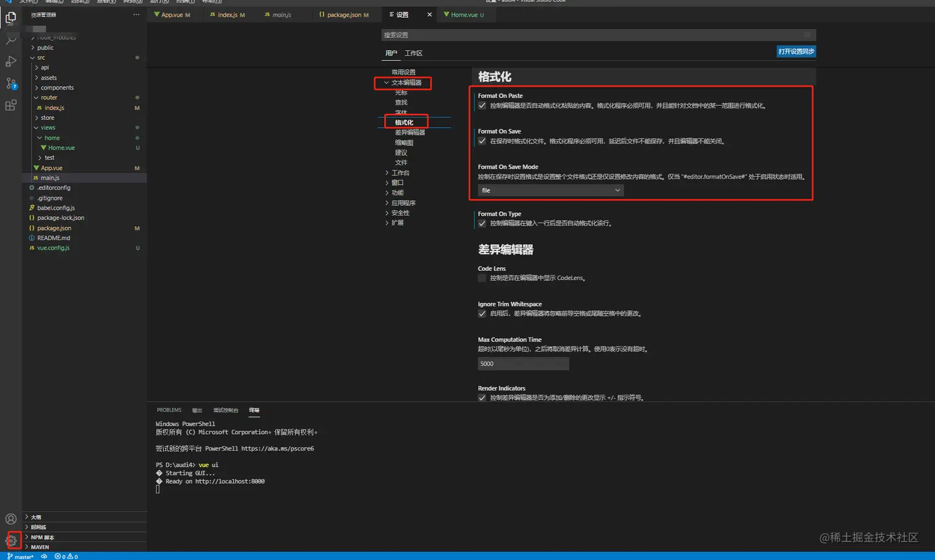Image resolution: width=935 pixels, height=560 pixels.
Task: Open the 调试控制台 debug console tab
Action: (x=226, y=410)
